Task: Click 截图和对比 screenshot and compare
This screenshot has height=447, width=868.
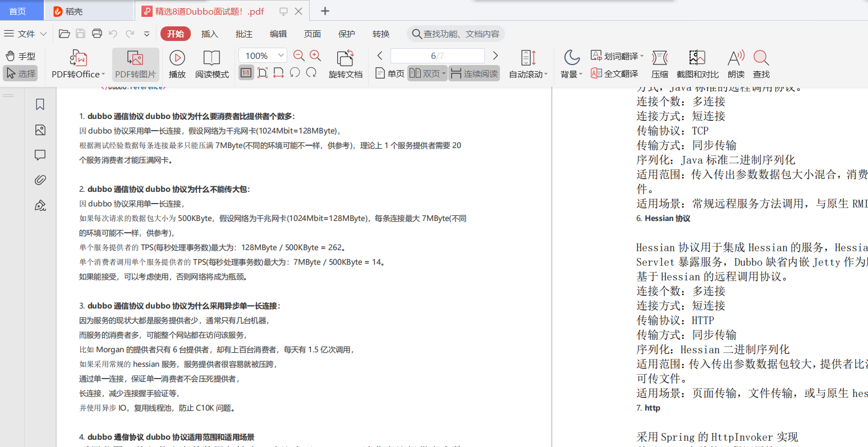Action: tap(697, 64)
